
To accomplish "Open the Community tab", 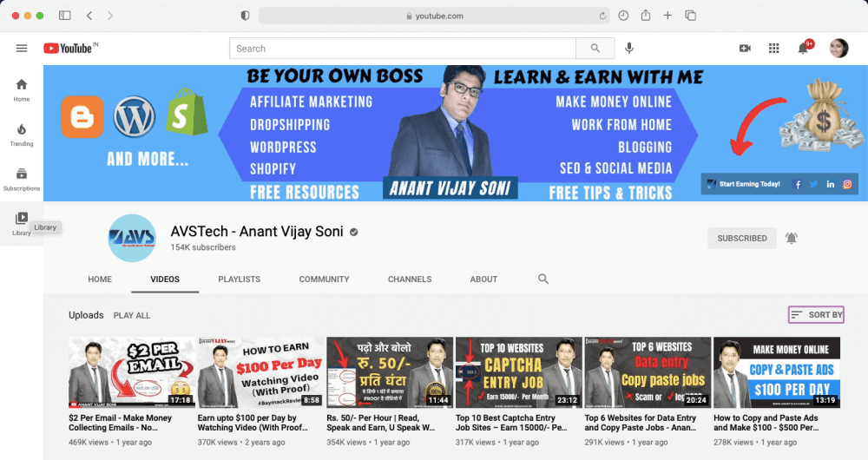I will (325, 279).
